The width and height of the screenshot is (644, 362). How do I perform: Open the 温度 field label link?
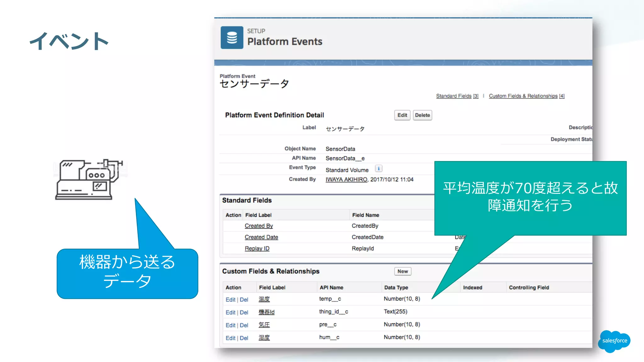[x=264, y=299]
